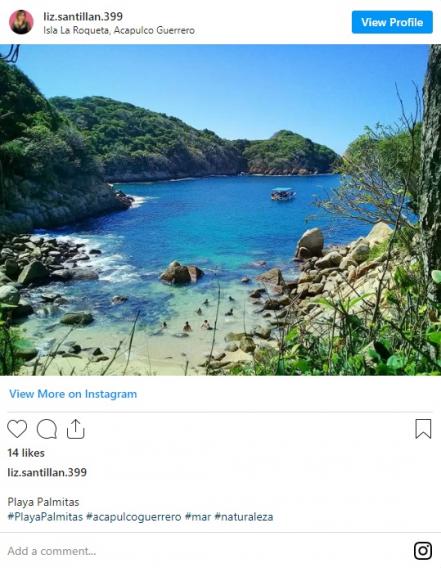Click the caption username liz.santillan.399
441x568 pixels.
pos(47,472)
